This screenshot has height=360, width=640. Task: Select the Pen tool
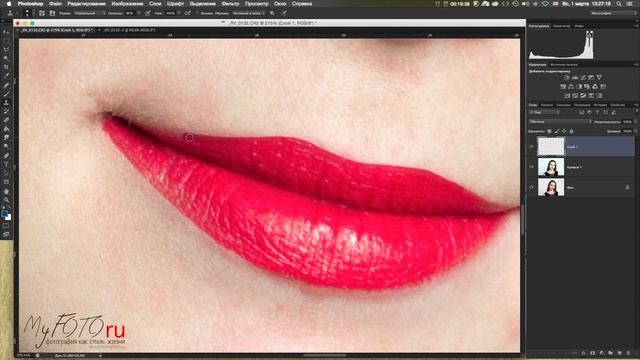(x=6, y=156)
